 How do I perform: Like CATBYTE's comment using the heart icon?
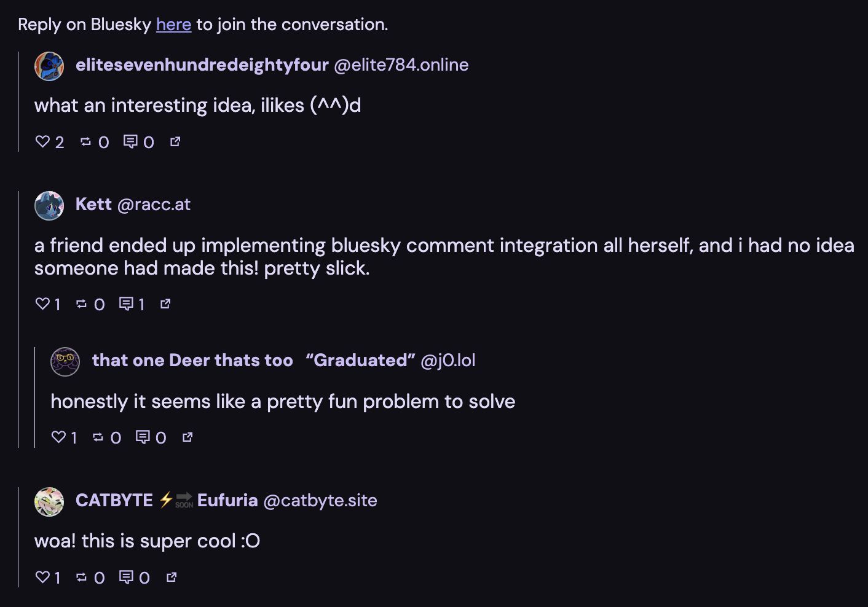pyautogui.click(x=41, y=577)
